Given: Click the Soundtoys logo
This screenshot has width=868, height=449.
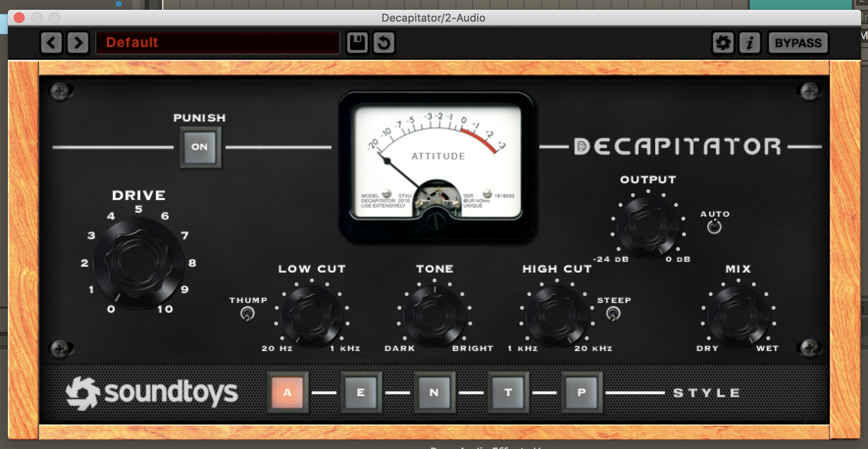Looking at the screenshot, I should [x=152, y=393].
